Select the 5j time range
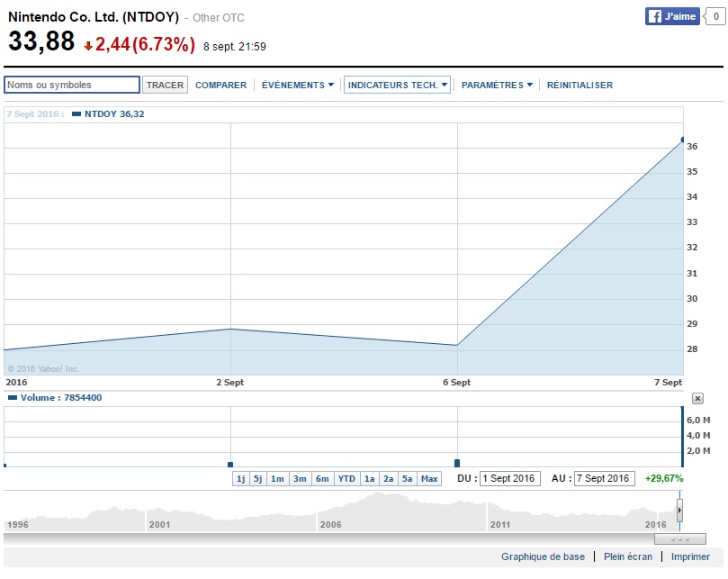Viewport: 728px width, 579px height. click(x=258, y=479)
